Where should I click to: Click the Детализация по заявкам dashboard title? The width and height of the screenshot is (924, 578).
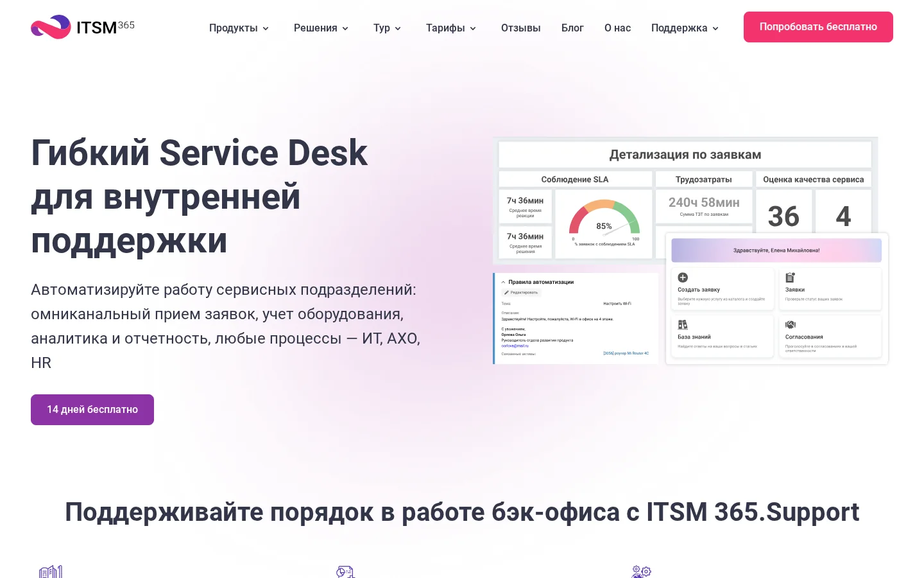click(x=685, y=155)
